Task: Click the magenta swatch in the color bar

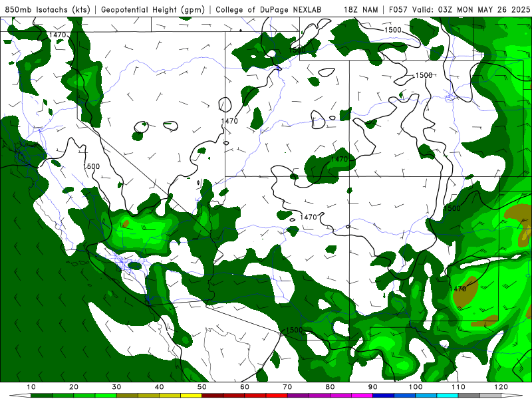Action: [362, 395]
